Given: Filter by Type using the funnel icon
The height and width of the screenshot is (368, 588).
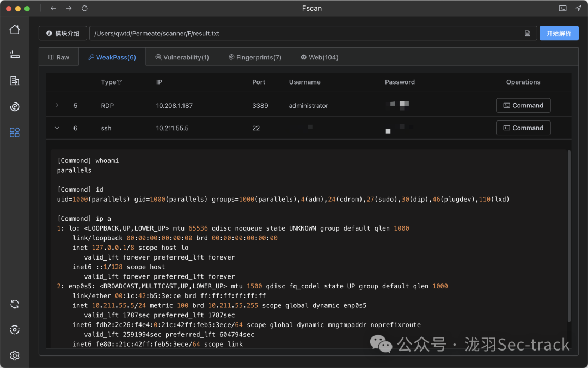Looking at the screenshot, I should click(120, 82).
